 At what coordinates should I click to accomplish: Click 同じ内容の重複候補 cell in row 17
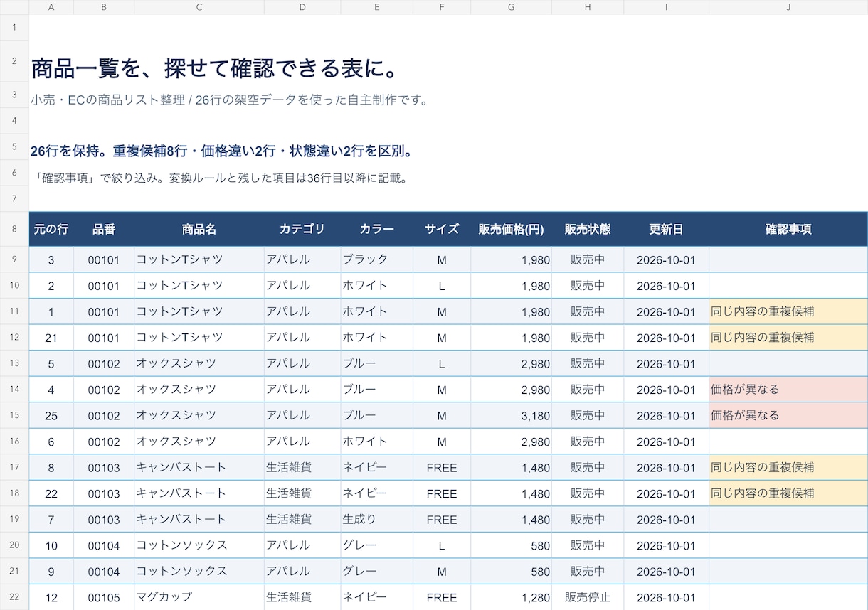click(x=788, y=467)
